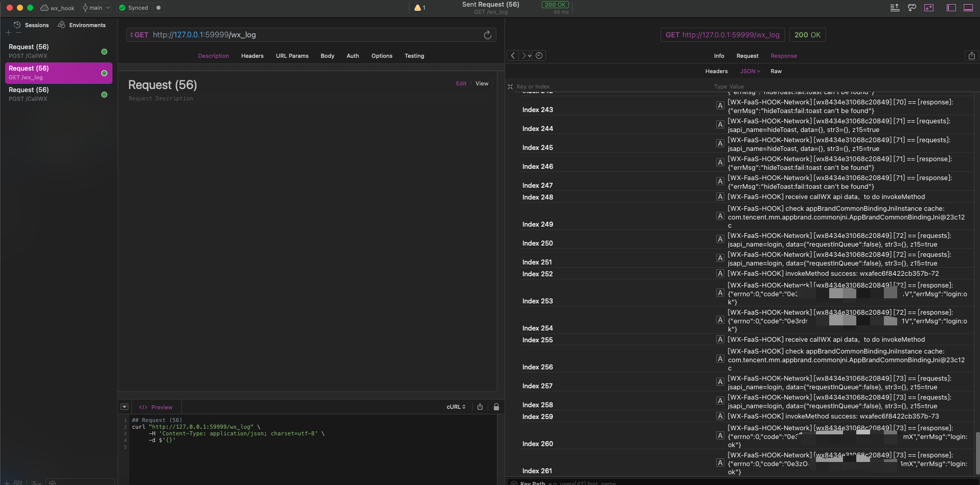Click the refresh/send icon in URL bar
The image size is (980, 485).
(488, 35)
